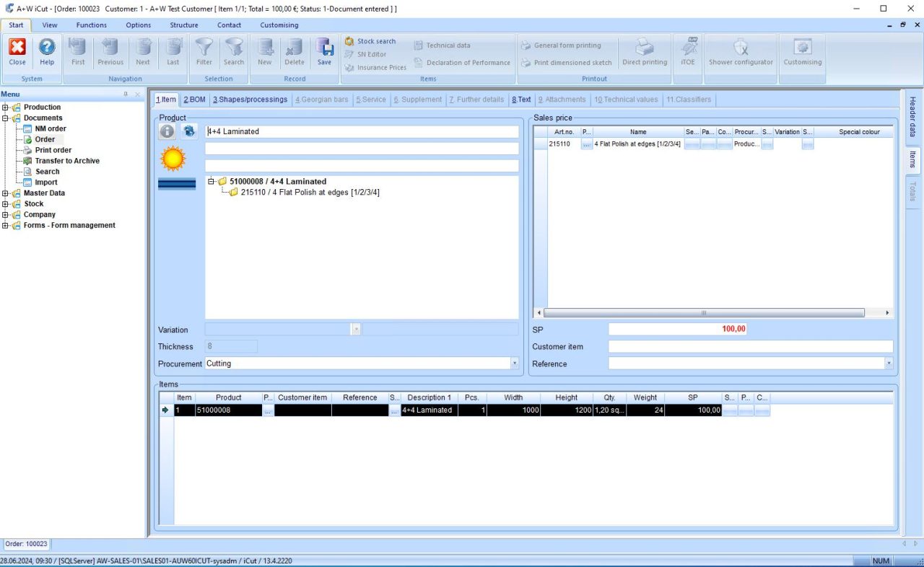
Task: Collapse the 51000008 / 4+4 Laminated tree node
Action: click(212, 181)
